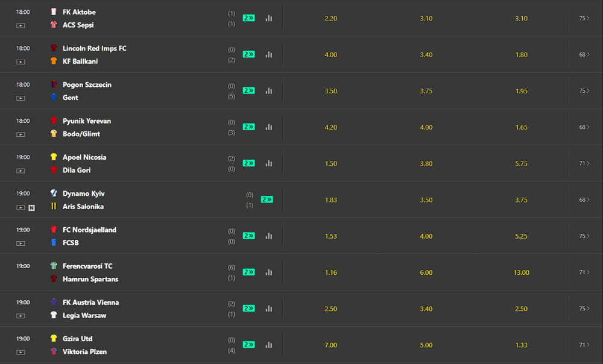This screenshot has height=364, width=603.
Task: Select away odds 1.33 for Viktoria Plzen
Action: pos(522,345)
